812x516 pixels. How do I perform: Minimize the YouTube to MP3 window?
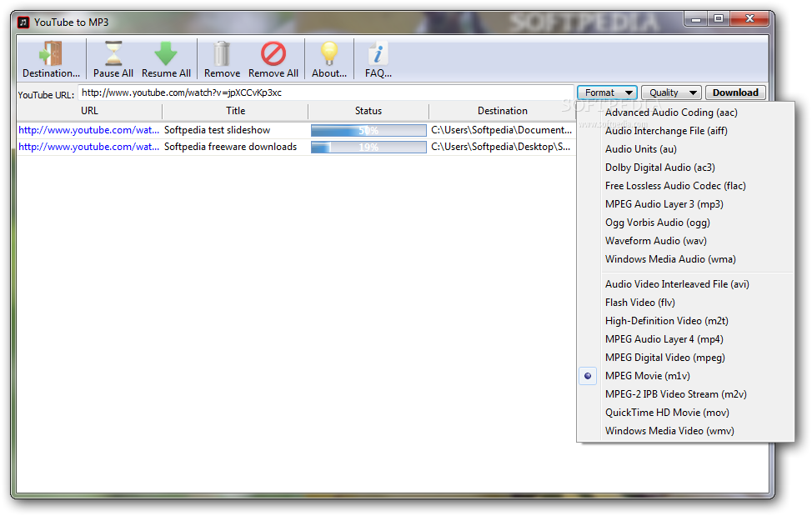(x=696, y=19)
